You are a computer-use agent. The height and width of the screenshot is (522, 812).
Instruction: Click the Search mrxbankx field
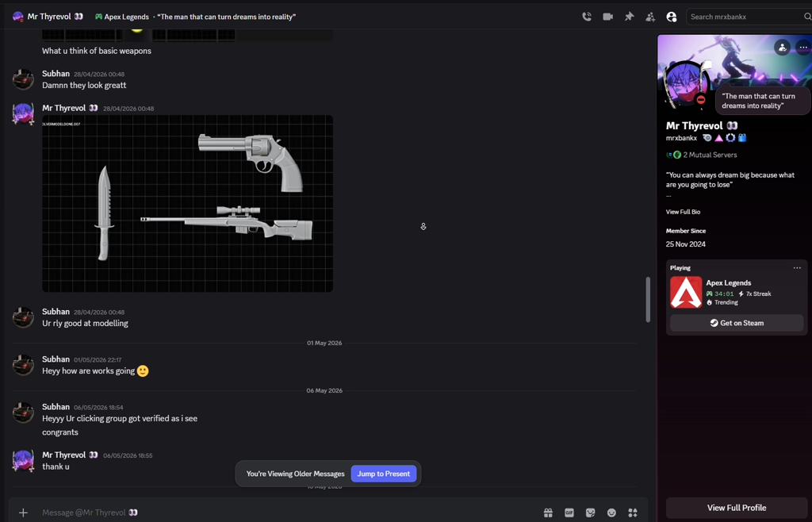(x=749, y=17)
